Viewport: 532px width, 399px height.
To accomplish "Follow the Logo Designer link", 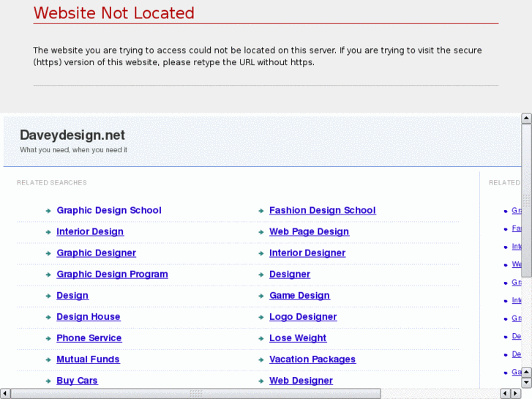I will pyautogui.click(x=303, y=317).
